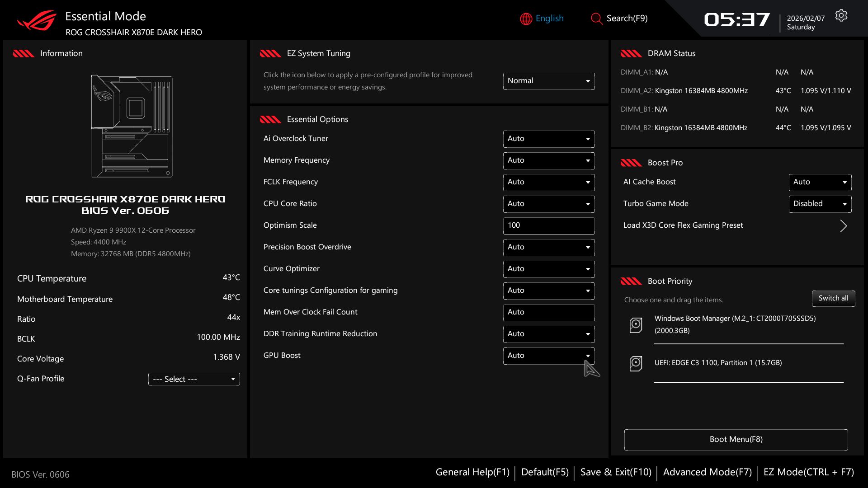Image resolution: width=868 pixels, height=488 pixels.
Task: Open the EZ System Tuning Normal dropdown
Action: tap(548, 81)
